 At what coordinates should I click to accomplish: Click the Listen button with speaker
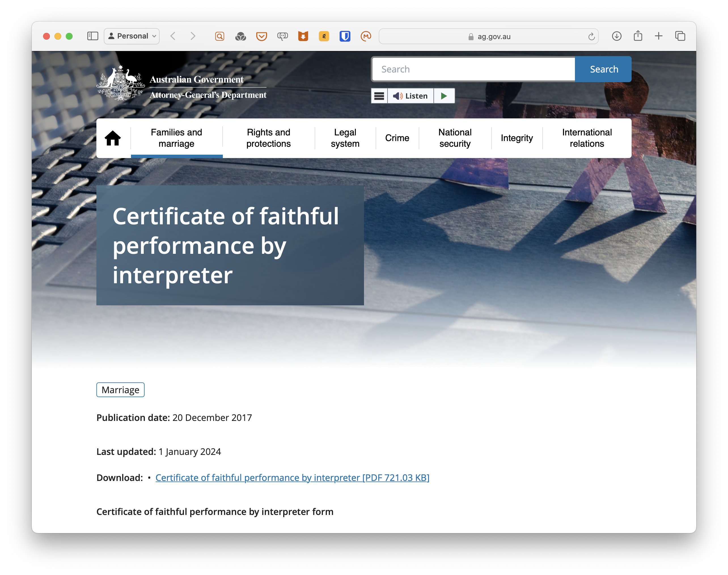(410, 96)
